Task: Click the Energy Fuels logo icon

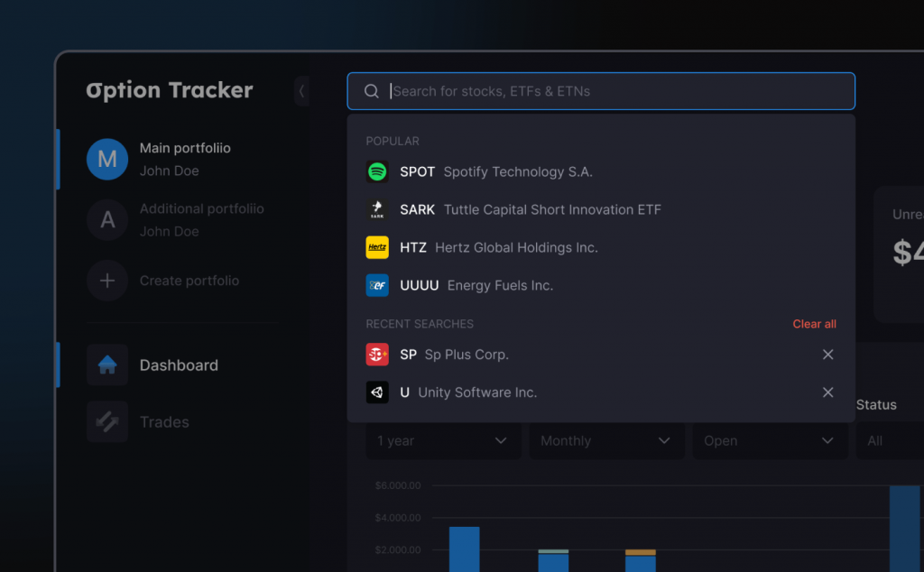Action: [x=377, y=285]
